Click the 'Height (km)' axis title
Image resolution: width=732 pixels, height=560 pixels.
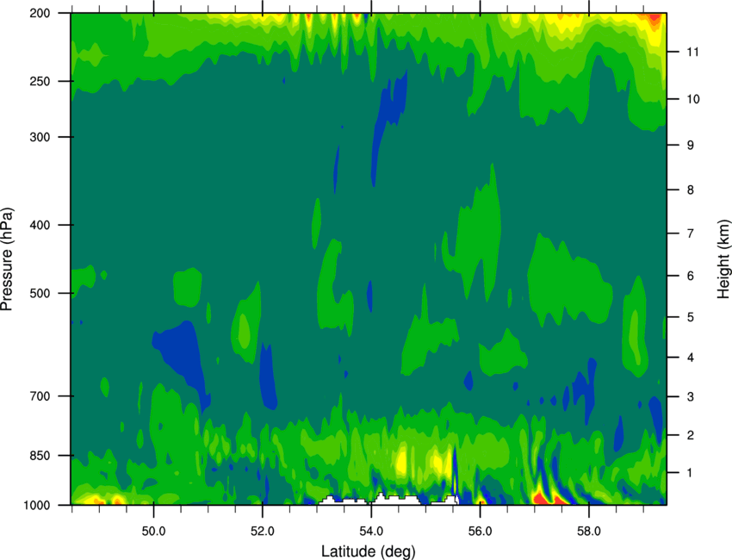pos(723,259)
